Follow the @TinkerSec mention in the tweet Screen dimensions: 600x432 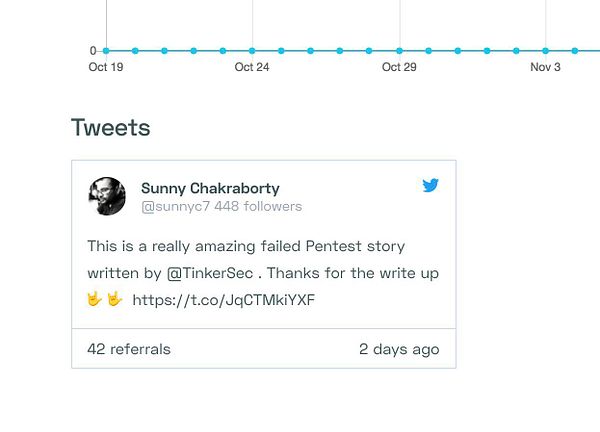pyautogui.click(x=210, y=273)
